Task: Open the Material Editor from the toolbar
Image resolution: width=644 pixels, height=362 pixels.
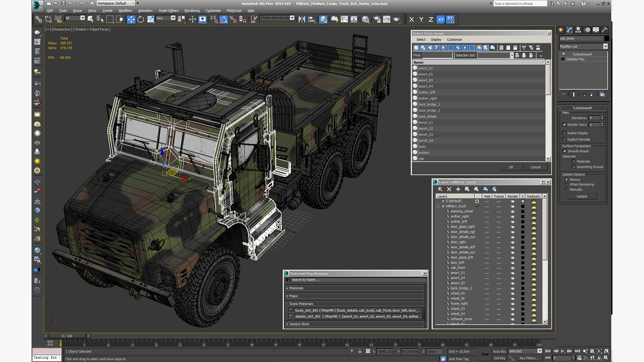Action: tap(365, 19)
